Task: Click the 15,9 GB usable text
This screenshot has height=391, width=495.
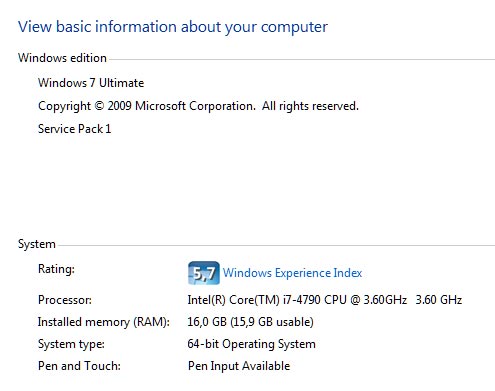Action: (272, 322)
